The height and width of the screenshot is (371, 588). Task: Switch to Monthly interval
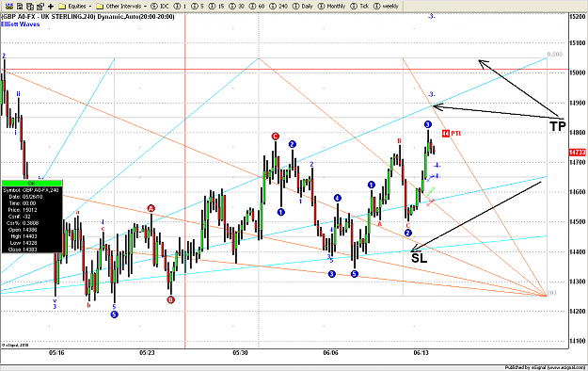click(x=331, y=7)
